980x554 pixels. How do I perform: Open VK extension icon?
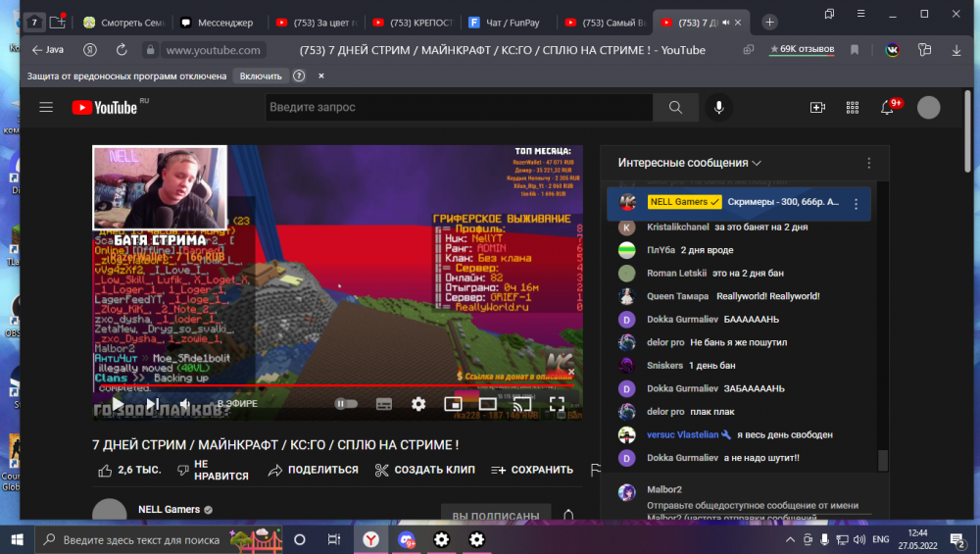[893, 50]
